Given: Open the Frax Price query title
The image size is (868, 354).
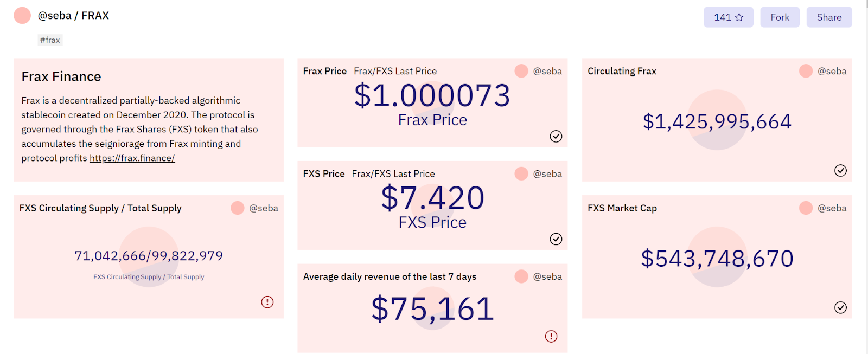Looking at the screenshot, I should coord(324,71).
